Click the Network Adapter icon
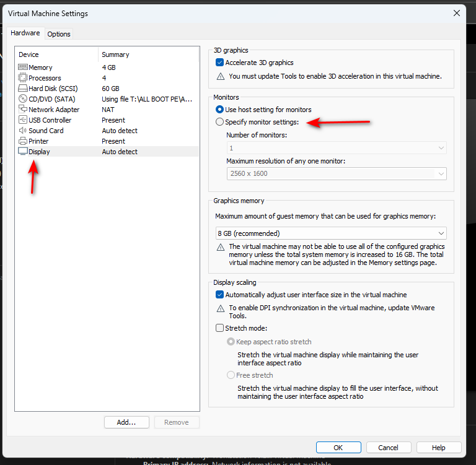Screen dimensions: 476x465 tap(23, 109)
